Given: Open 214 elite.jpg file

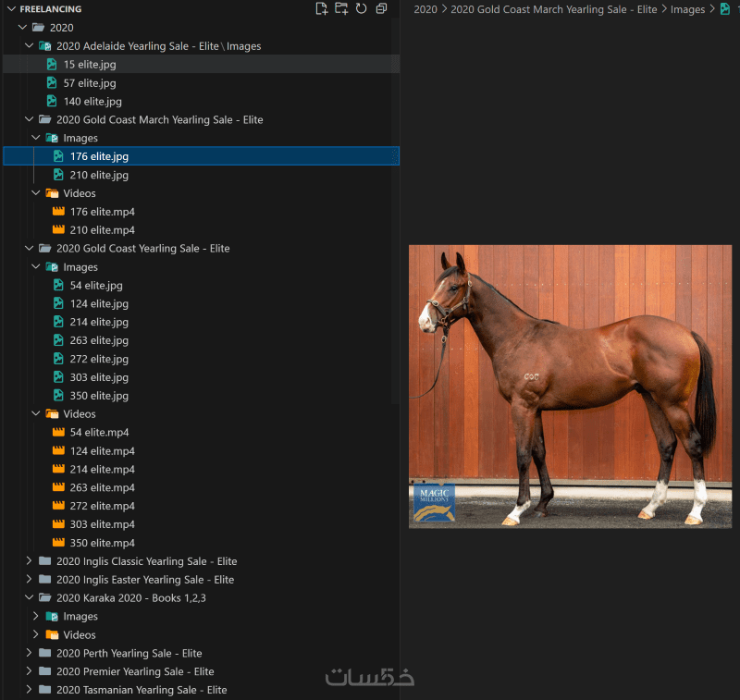Looking at the screenshot, I should (201, 322).
